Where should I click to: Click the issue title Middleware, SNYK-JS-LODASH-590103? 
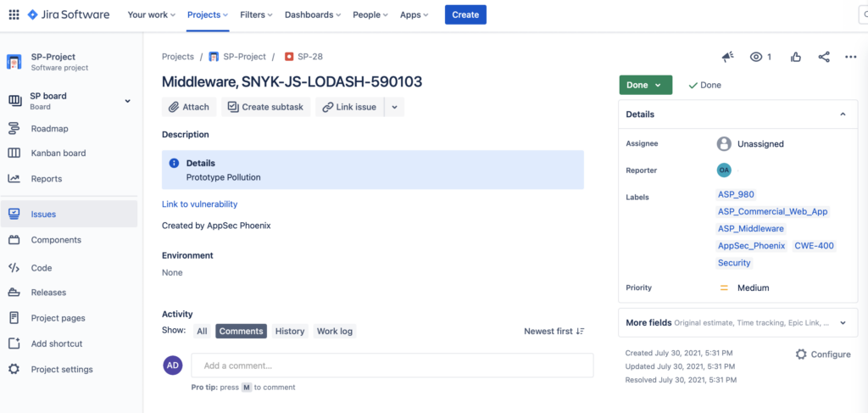pyautogui.click(x=292, y=82)
